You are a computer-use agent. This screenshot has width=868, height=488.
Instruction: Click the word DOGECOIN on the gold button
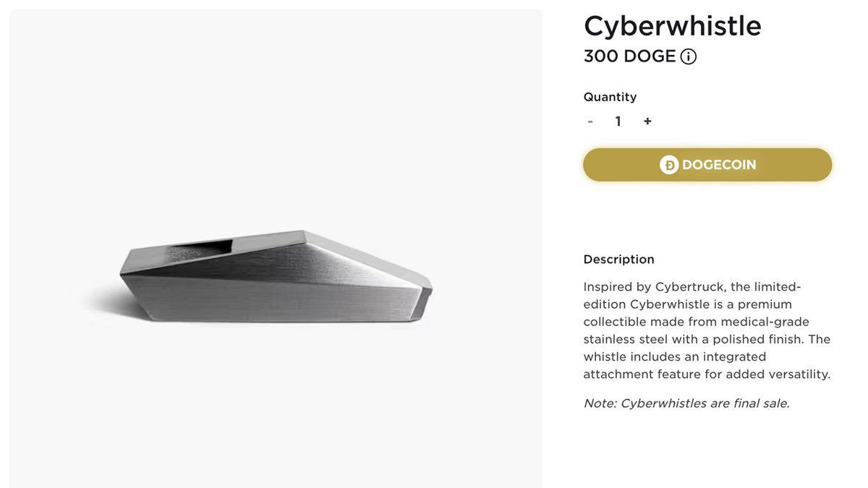click(719, 165)
